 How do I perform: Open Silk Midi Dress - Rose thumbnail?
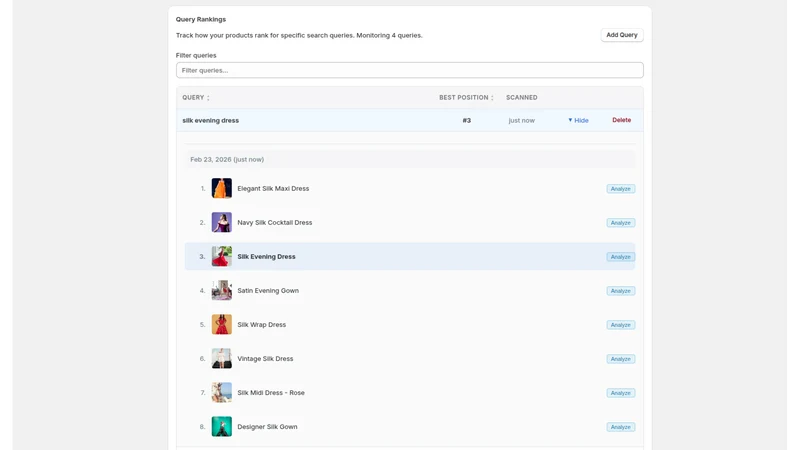[x=221, y=392]
